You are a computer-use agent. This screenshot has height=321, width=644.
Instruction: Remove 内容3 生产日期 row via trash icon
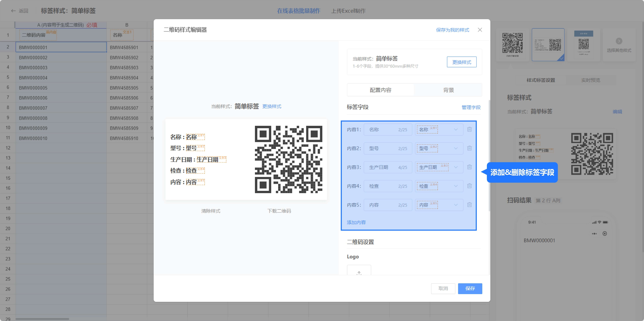pyautogui.click(x=469, y=167)
